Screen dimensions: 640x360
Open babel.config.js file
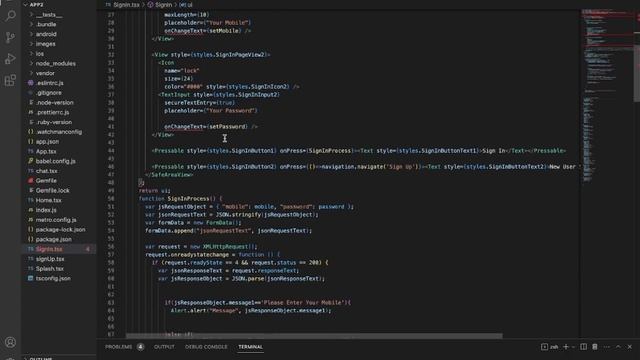56,161
